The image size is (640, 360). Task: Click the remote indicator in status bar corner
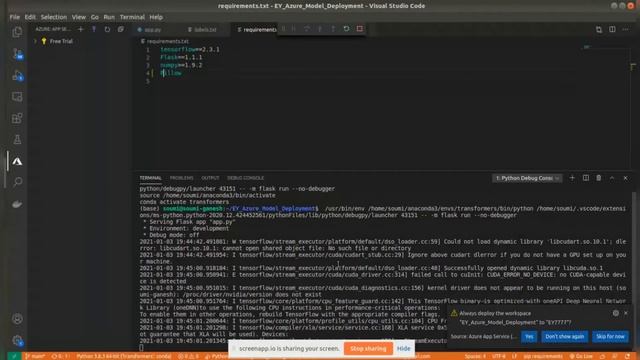(x=14, y=356)
